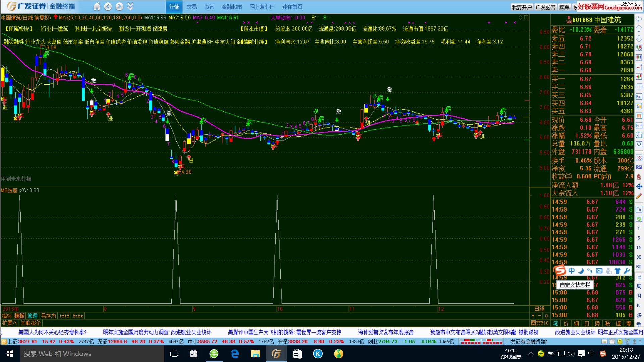Screen dimensions: 644x362
Task: Click the 我要开户 button
Action: coord(522,7)
